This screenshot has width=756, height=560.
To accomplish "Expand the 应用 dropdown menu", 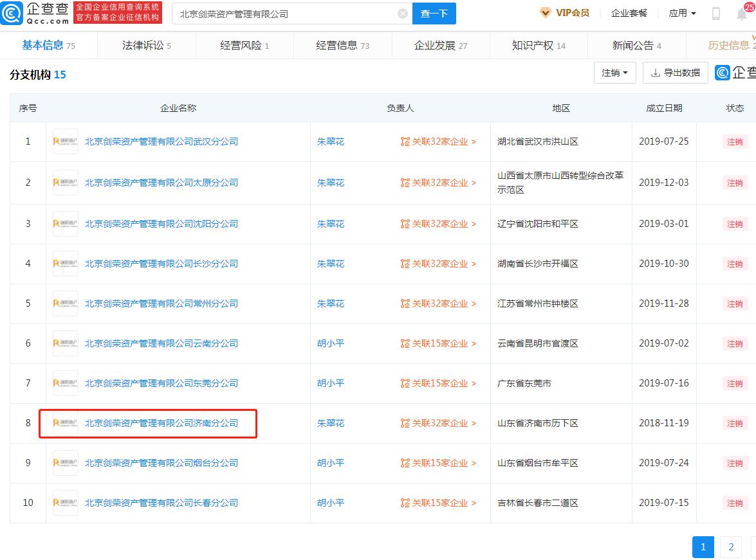I will 682,13.
